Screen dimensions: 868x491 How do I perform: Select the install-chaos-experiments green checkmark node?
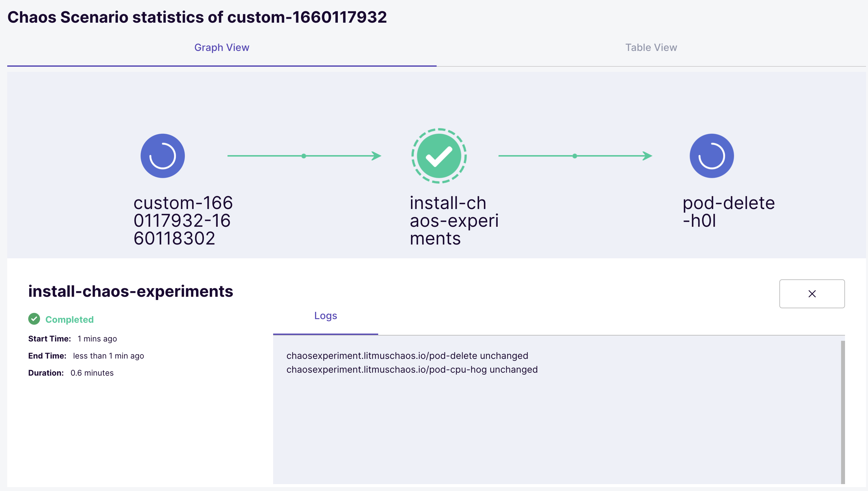point(439,156)
